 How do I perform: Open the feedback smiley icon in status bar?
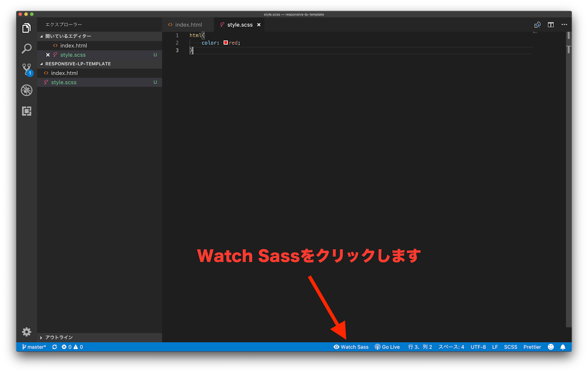click(551, 347)
